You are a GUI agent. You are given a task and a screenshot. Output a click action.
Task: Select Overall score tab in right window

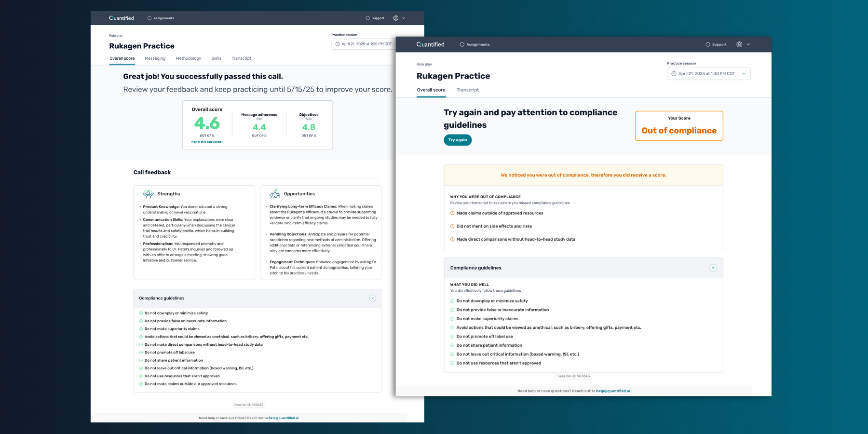click(431, 90)
